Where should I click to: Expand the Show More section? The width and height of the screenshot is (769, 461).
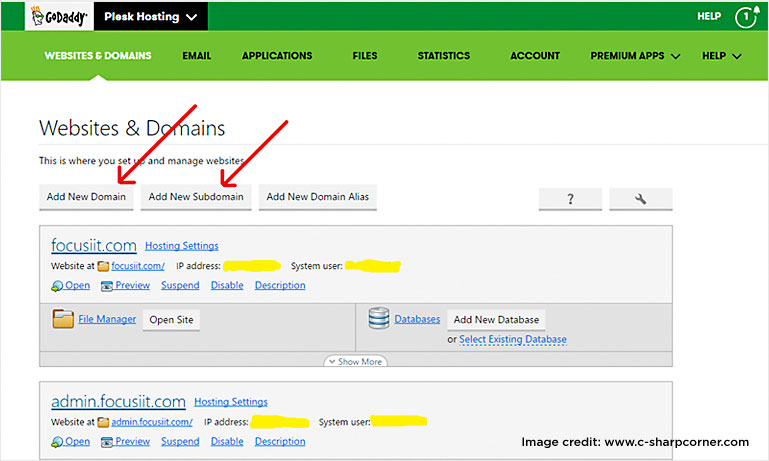click(356, 361)
